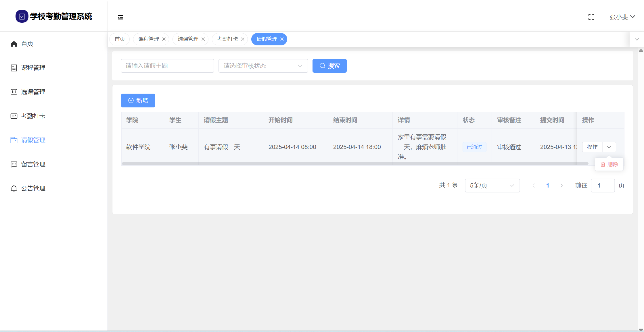This screenshot has height=332, width=644.
Task: Open the 5条/页 page size selector
Action: 492,186
